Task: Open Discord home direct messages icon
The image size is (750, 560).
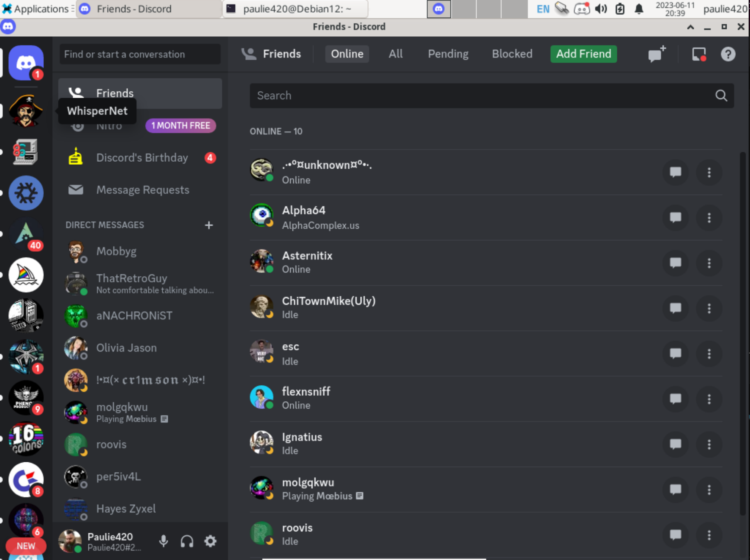Action: 26,63
